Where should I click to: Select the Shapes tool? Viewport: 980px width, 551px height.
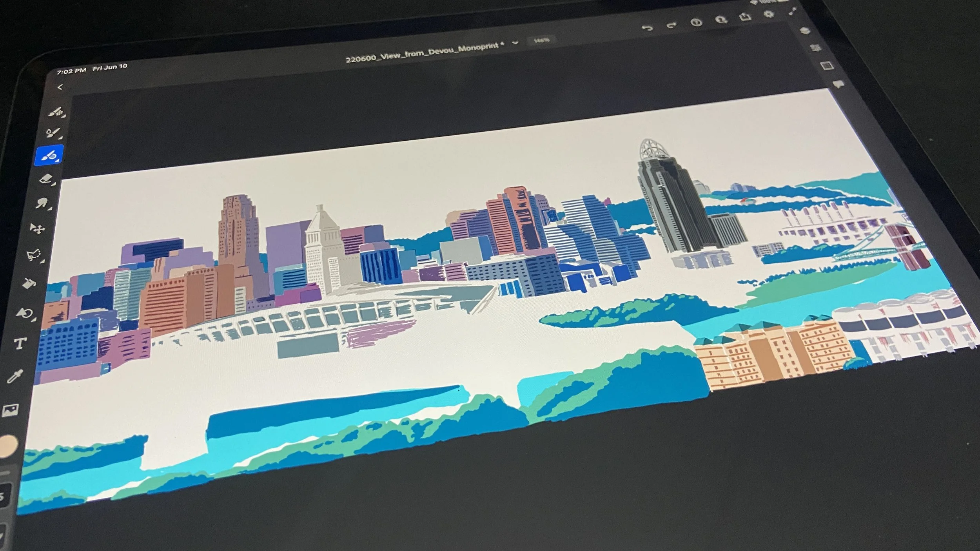[25, 313]
